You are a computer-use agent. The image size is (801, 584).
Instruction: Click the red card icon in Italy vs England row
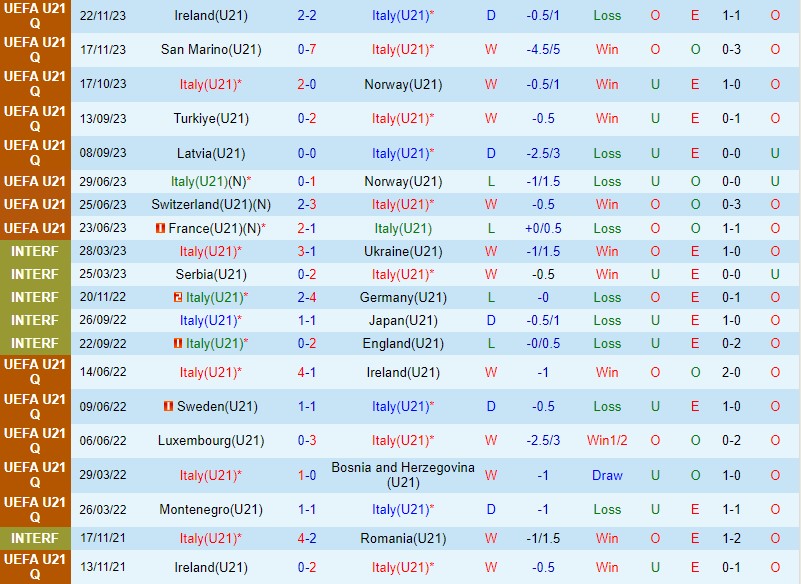click(x=177, y=343)
